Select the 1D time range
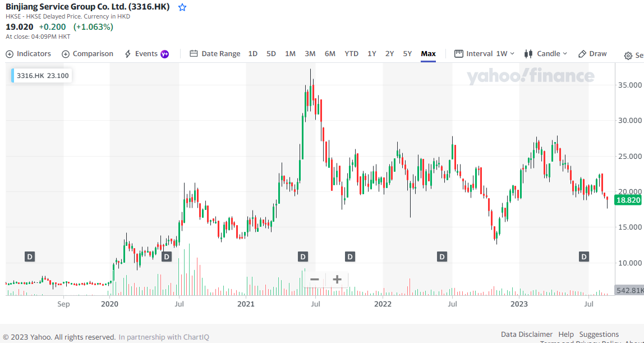Image resolution: width=644 pixels, height=343 pixels. point(253,54)
